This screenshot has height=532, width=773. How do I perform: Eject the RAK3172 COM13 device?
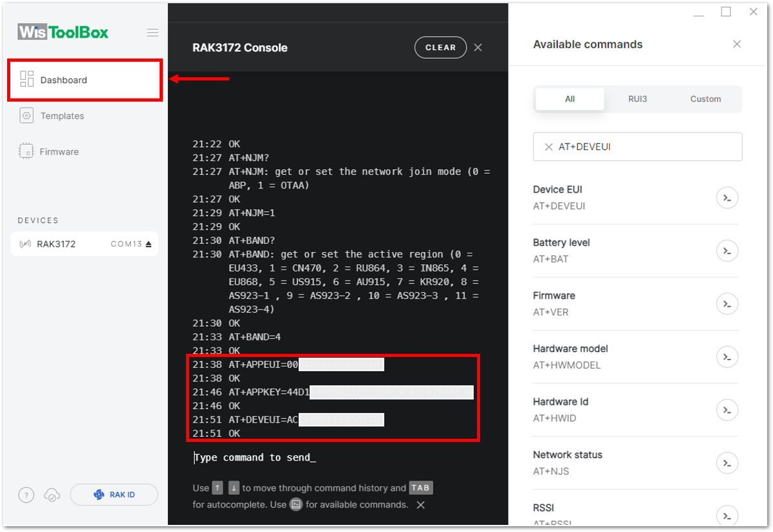pyautogui.click(x=149, y=244)
